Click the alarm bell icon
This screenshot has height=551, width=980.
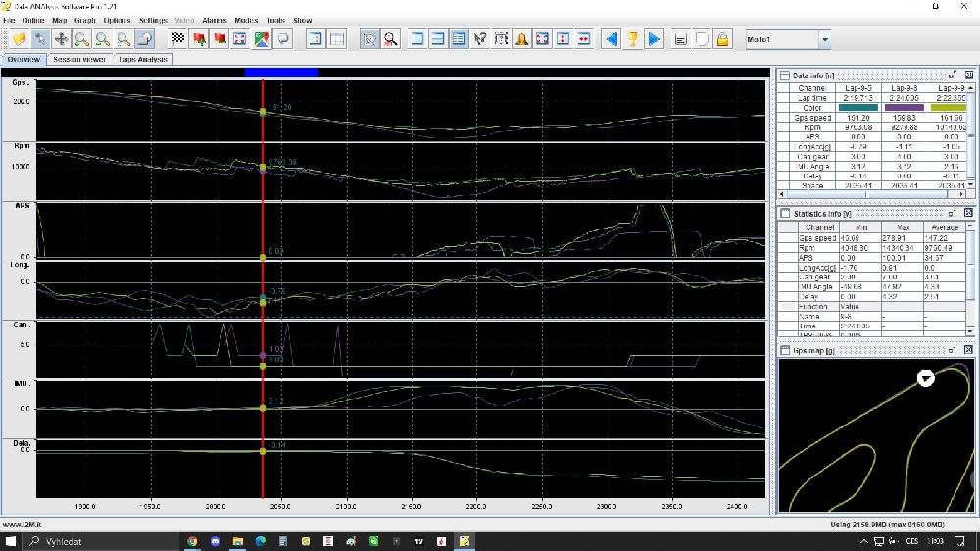pyautogui.click(x=521, y=39)
